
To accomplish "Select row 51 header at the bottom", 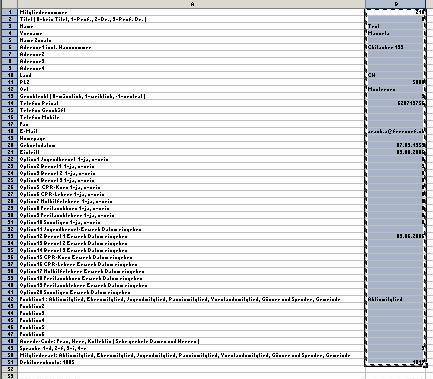I will 9,362.
